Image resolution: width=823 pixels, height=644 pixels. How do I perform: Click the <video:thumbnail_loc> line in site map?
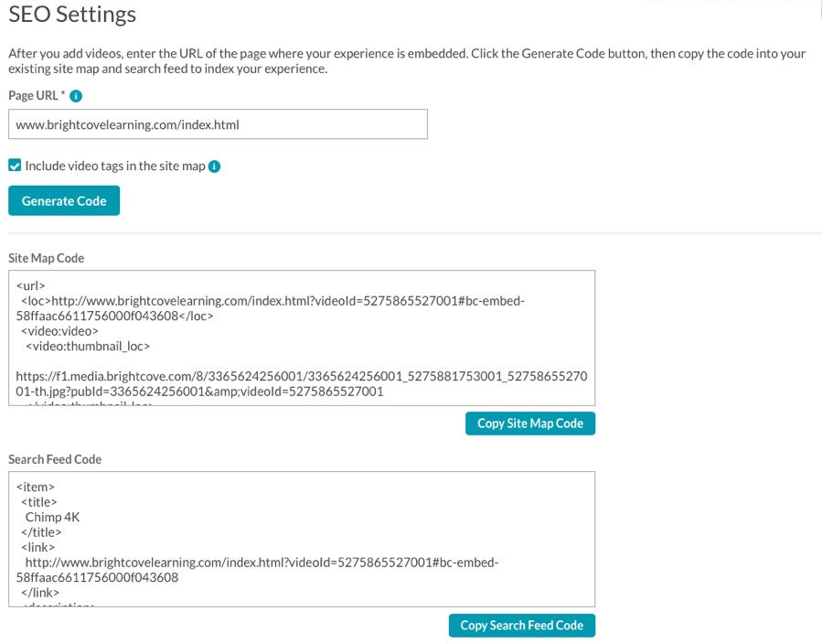88,346
